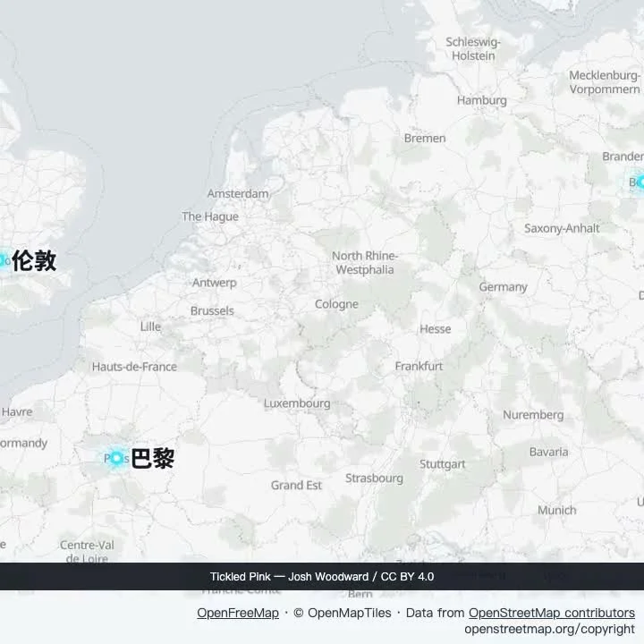Click the 伦敦 label next to London
The height and width of the screenshot is (644, 644).
point(34,260)
